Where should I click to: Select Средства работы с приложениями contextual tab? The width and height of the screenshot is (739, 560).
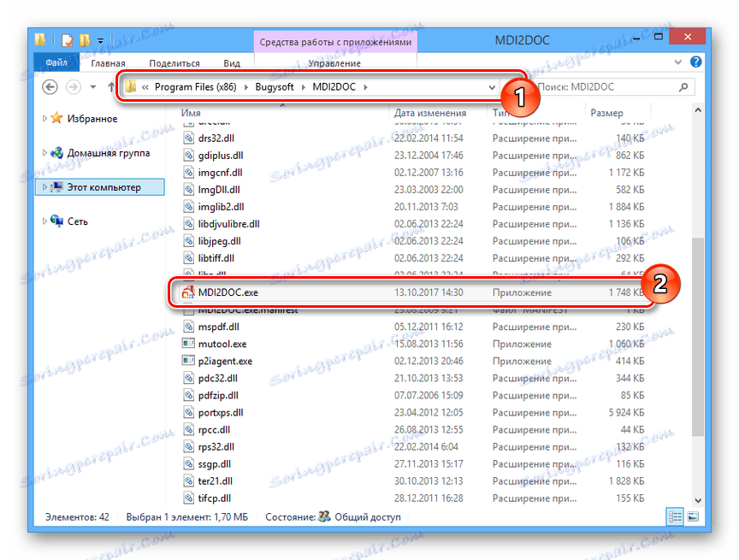click(x=335, y=42)
